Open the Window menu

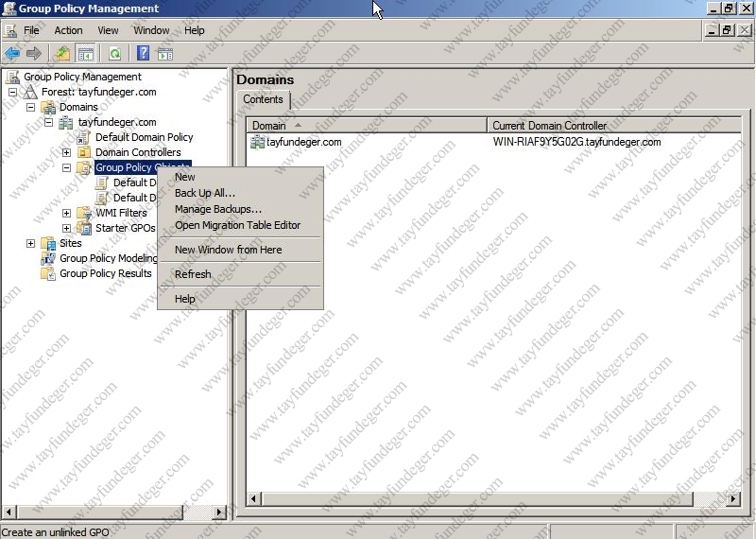coord(151,30)
